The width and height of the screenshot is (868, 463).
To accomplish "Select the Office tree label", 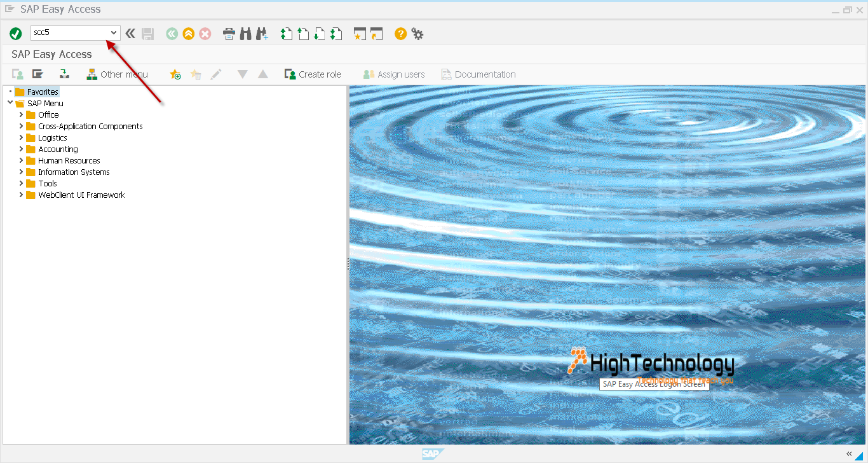I will 48,114.
